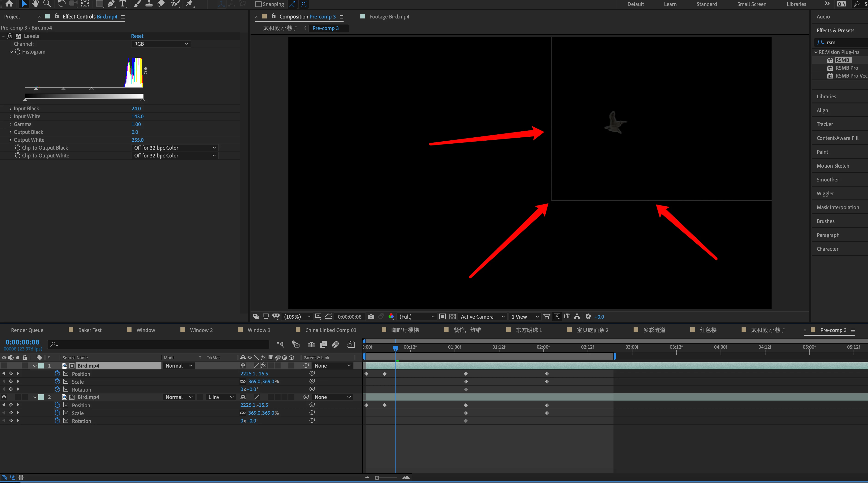Viewport: 868px width, 483px height.
Task: Select the RSMB Pro effect preset
Action: [x=847, y=68]
